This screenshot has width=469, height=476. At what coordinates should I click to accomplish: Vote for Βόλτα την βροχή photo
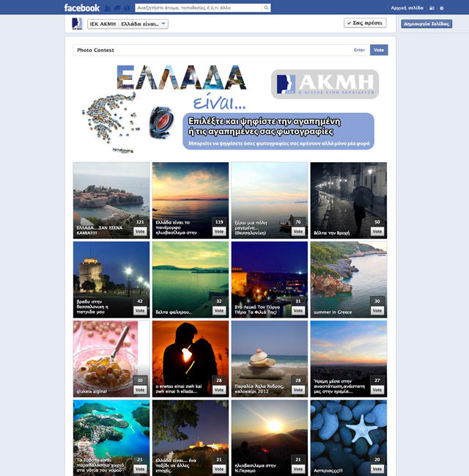pos(377,231)
